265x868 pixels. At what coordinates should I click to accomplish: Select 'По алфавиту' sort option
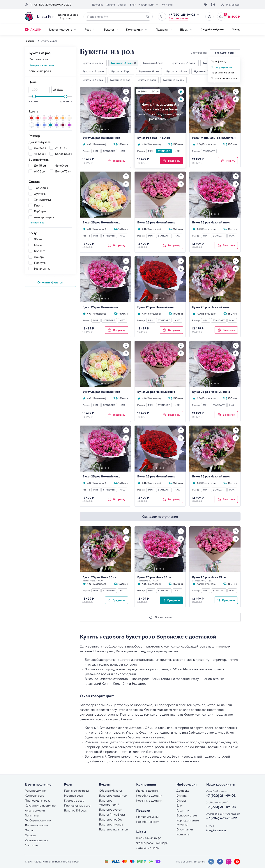point(218,62)
